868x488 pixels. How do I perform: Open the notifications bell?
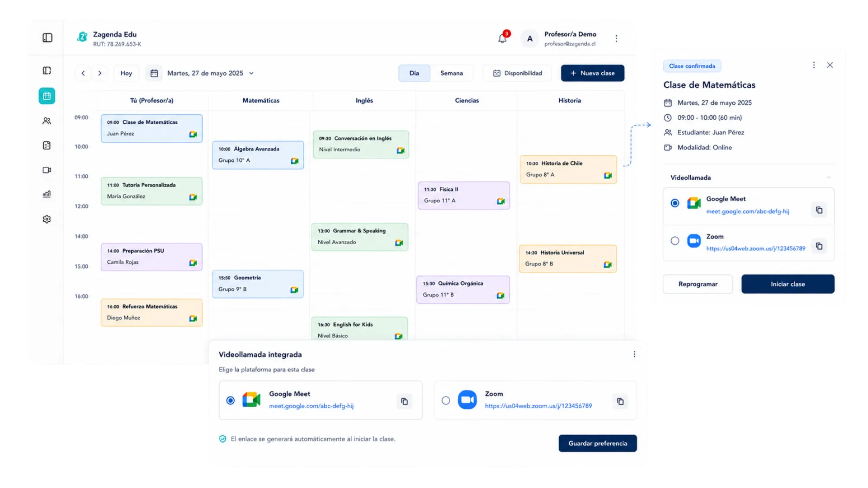(x=502, y=38)
